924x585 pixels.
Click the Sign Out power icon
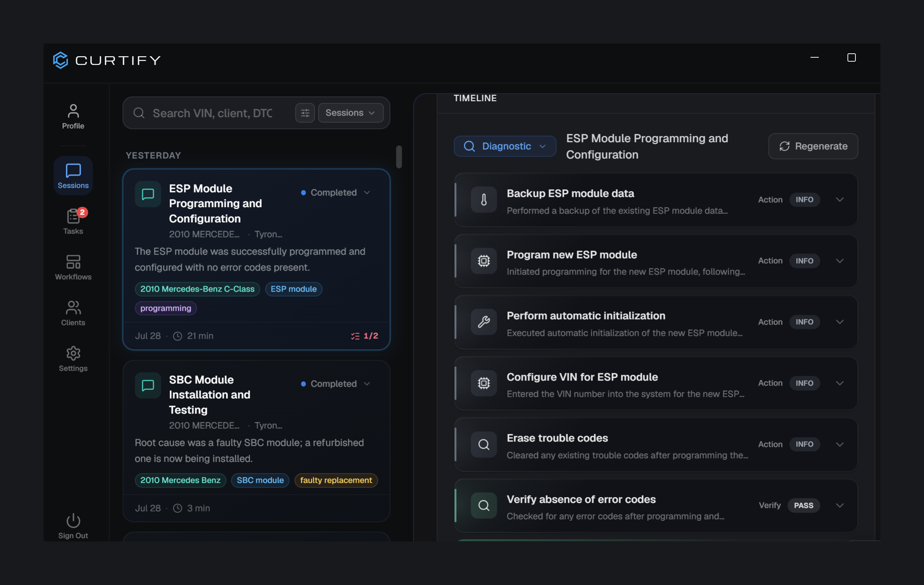click(x=73, y=521)
